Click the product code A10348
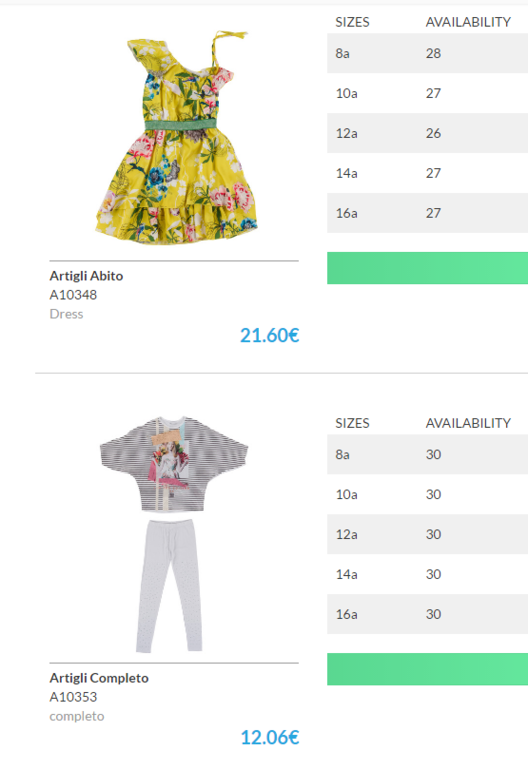This screenshot has height=770, width=528. click(x=73, y=295)
